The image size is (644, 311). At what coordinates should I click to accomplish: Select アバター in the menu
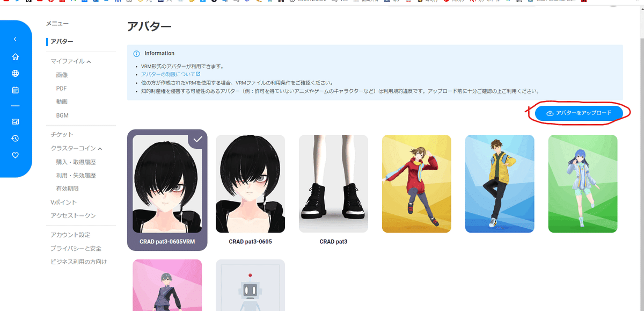click(62, 42)
